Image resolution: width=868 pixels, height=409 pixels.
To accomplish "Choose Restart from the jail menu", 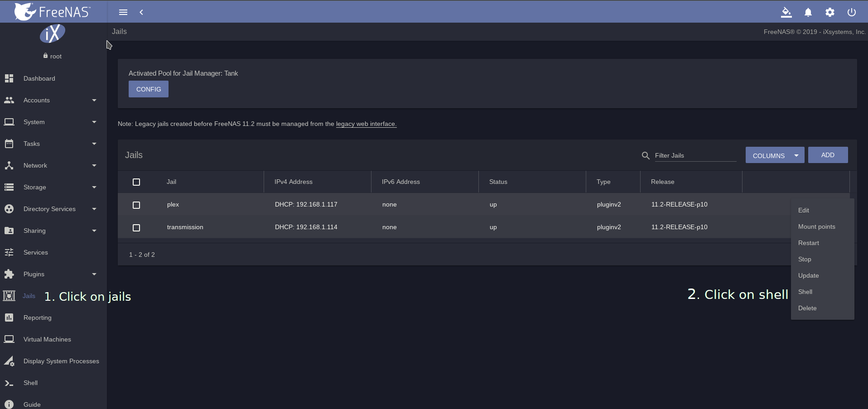I will (x=822, y=243).
